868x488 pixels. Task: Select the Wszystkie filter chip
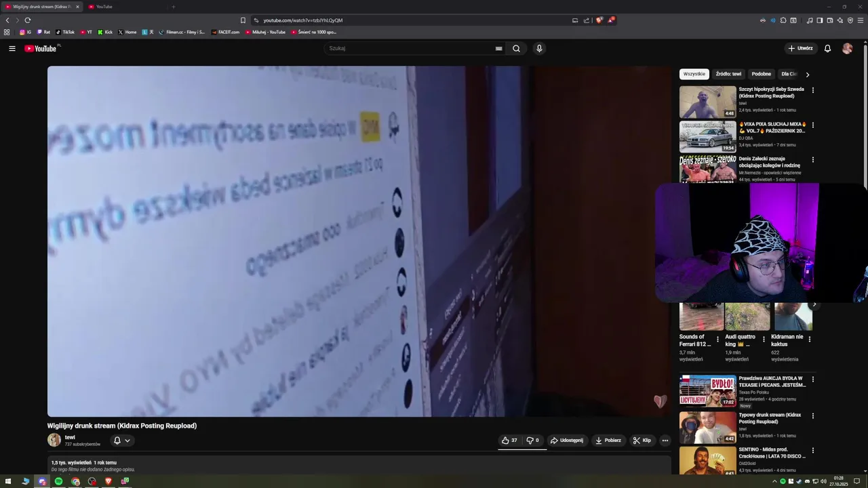coord(694,74)
